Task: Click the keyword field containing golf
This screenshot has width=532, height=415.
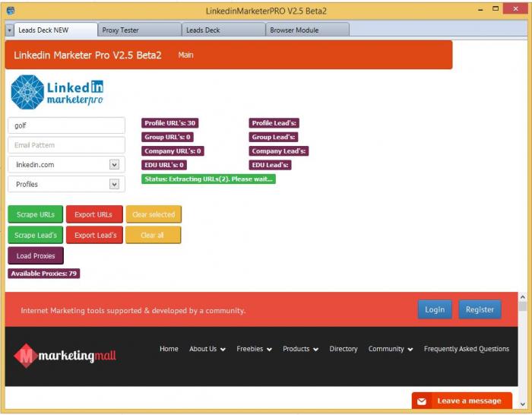Action: pyautogui.click(x=66, y=125)
